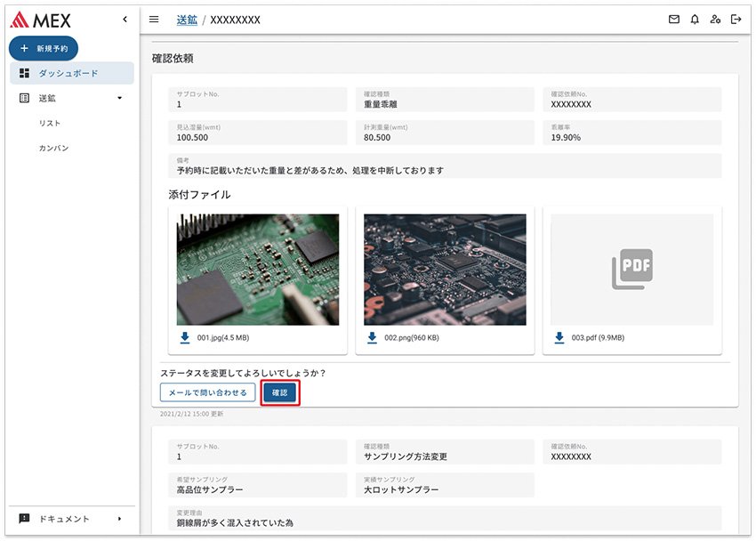Open the mail icon in header
Screen dimensions: 756x541
674,20
